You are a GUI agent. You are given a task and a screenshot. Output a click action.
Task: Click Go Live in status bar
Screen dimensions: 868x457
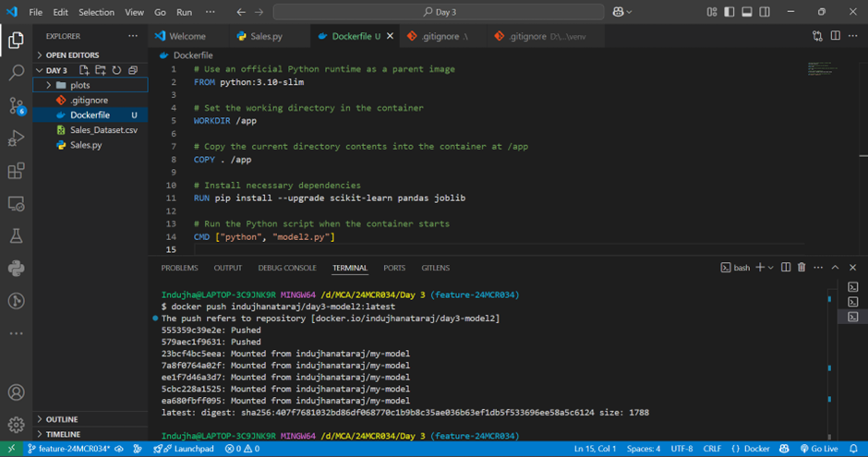point(819,449)
